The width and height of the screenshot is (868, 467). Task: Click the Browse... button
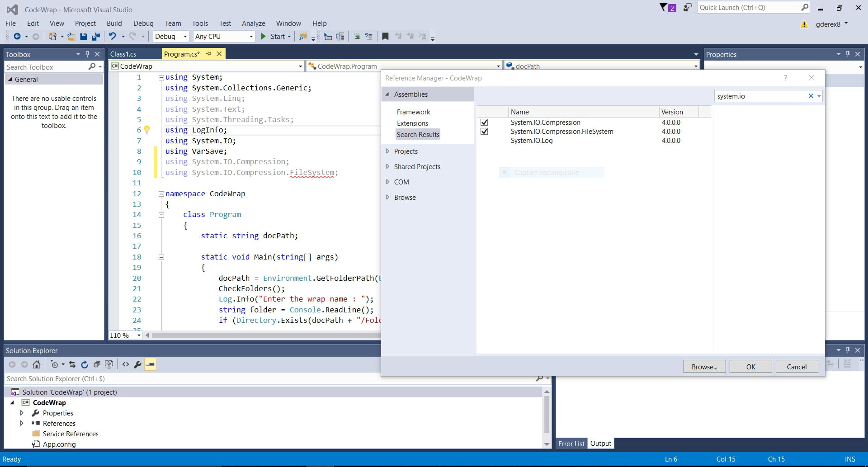(704, 367)
